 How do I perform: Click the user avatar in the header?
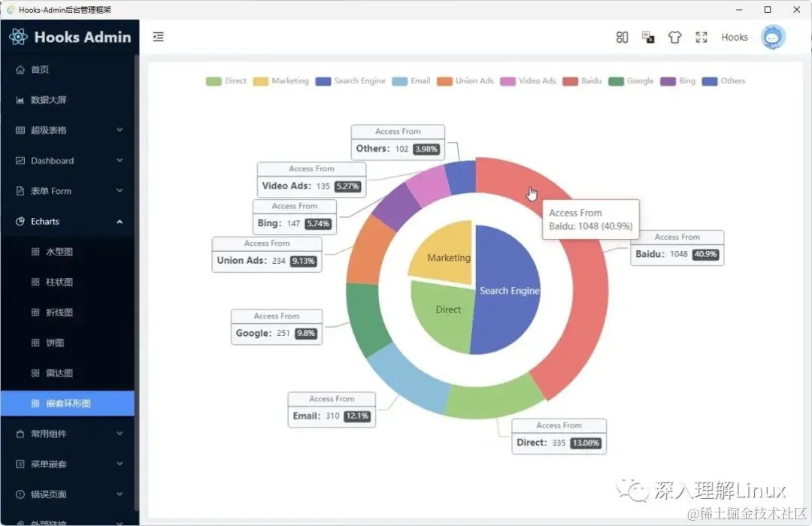pos(773,38)
